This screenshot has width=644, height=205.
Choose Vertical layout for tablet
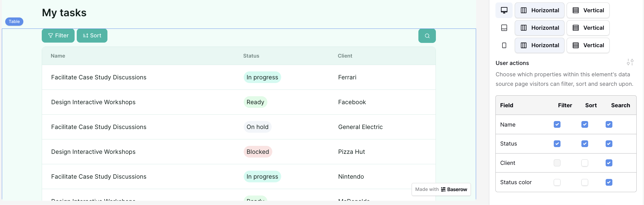[588, 28]
